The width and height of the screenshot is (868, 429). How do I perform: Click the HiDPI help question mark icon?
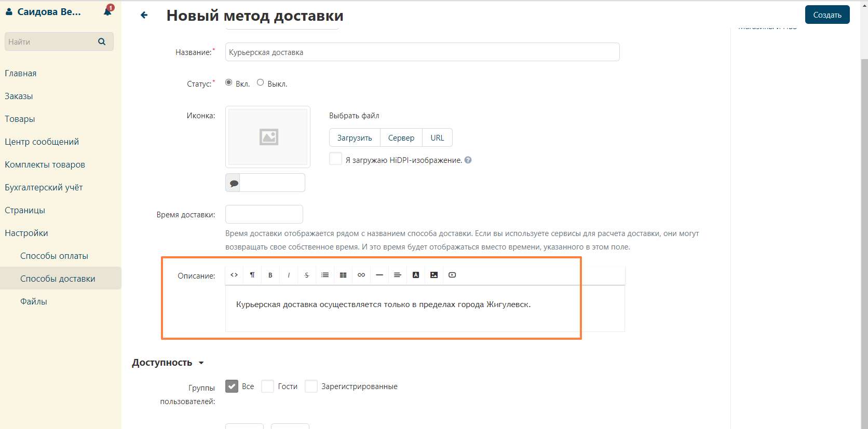pos(468,160)
